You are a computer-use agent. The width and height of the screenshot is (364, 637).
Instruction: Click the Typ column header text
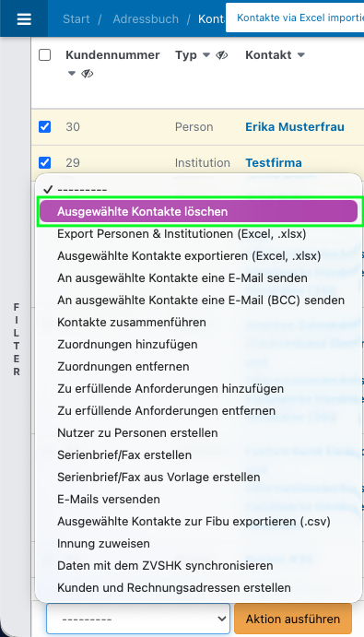186,54
